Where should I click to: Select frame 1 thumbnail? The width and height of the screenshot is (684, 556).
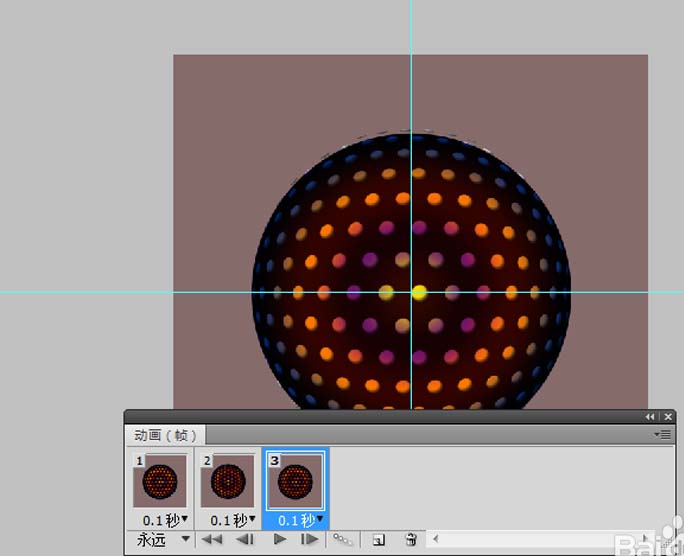click(160, 482)
